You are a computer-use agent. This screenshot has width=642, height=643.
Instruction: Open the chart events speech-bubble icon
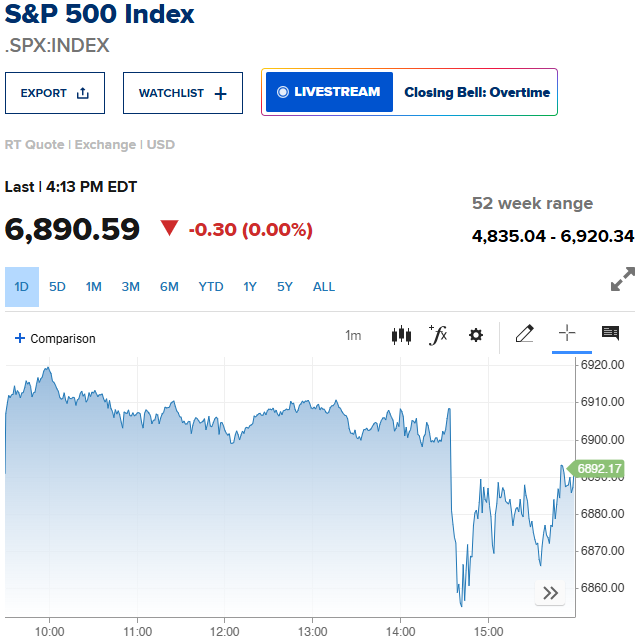[610, 334]
